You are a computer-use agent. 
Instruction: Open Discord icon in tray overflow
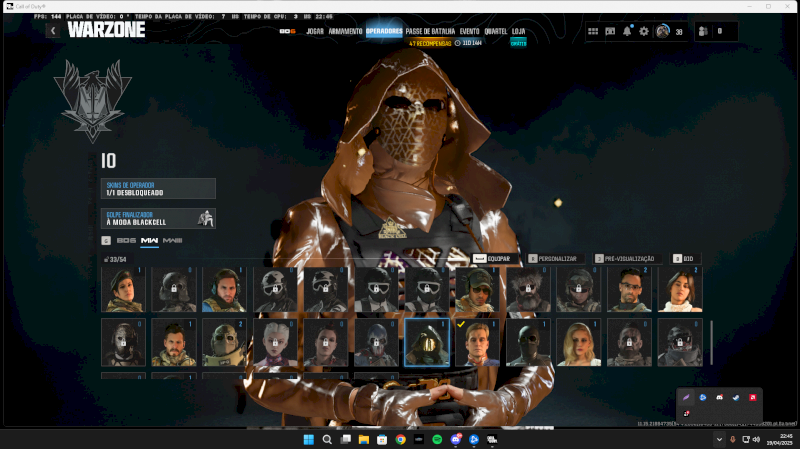(x=719, y=397)
